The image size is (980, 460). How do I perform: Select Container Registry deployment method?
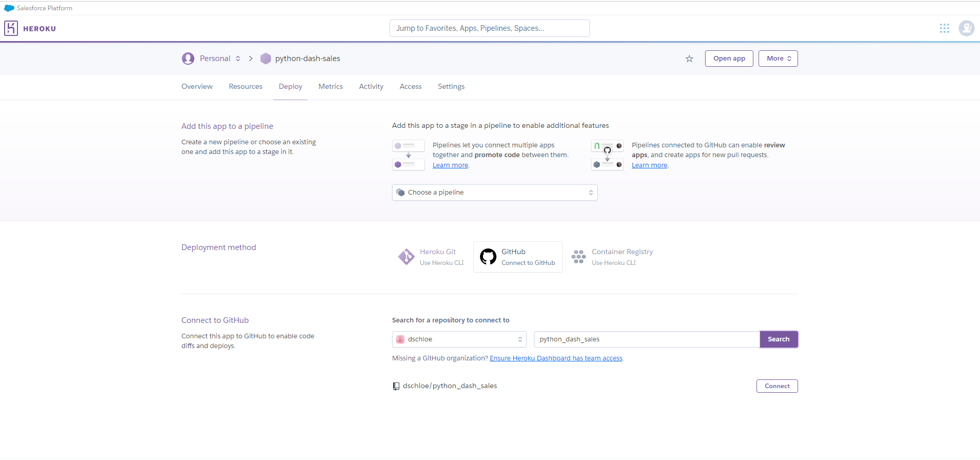tap(612, 257)
